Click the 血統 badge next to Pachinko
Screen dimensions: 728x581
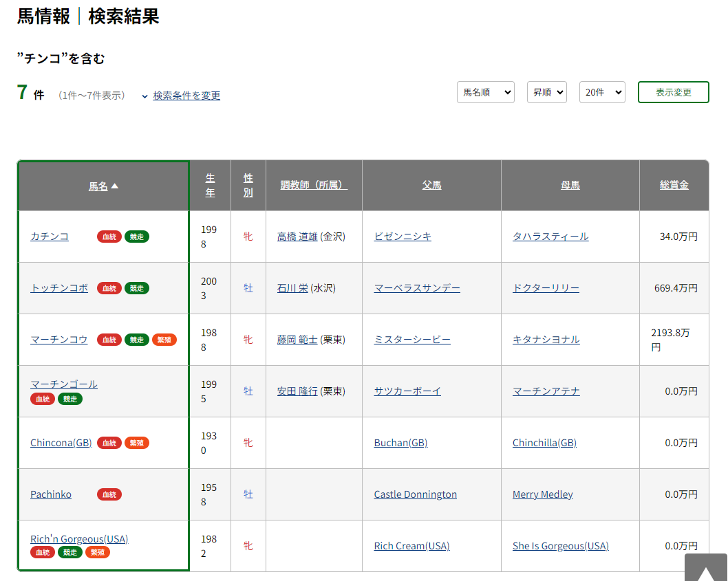pos(109,494)
